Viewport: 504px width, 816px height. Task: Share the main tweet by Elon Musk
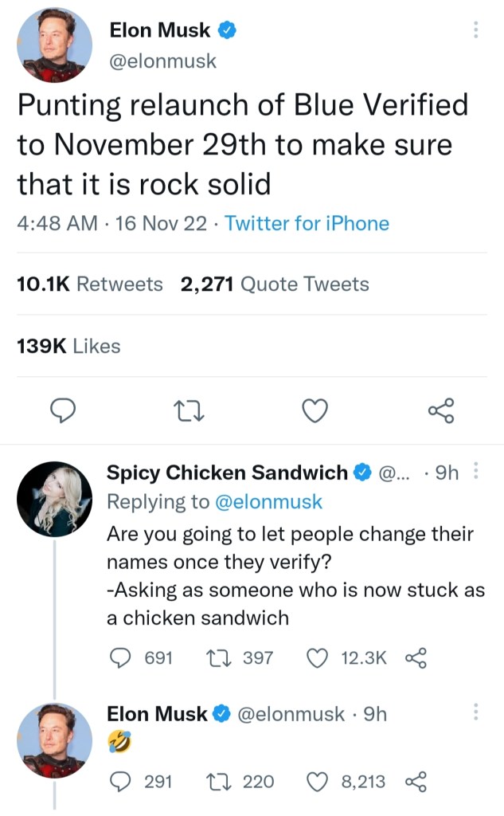click(x=440, y=410)
